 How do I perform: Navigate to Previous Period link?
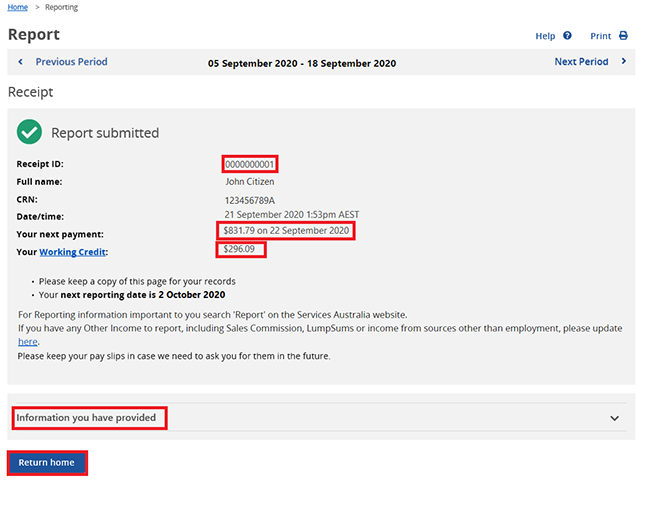71,62
